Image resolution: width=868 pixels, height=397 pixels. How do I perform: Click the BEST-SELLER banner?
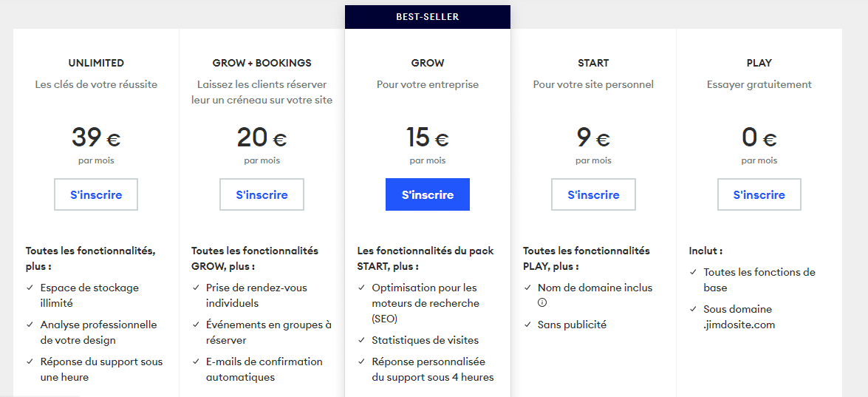click(428, 16)
